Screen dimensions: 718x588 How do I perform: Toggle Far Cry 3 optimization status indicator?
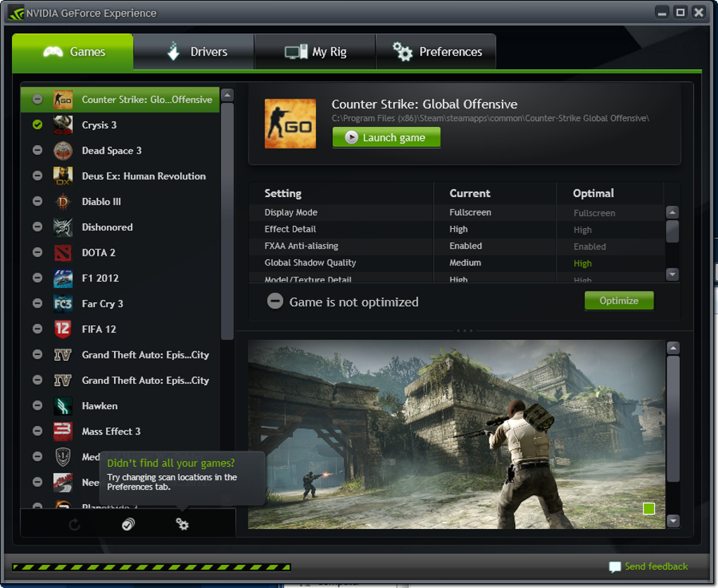37,304
